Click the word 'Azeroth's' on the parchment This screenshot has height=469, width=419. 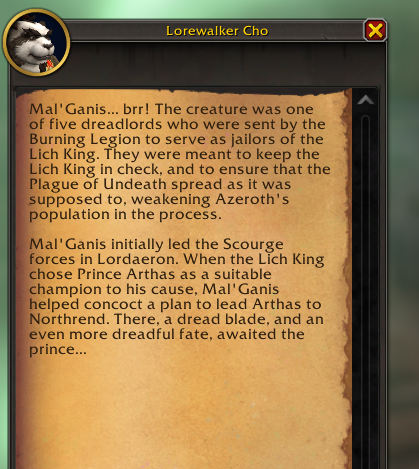point(252,199)
